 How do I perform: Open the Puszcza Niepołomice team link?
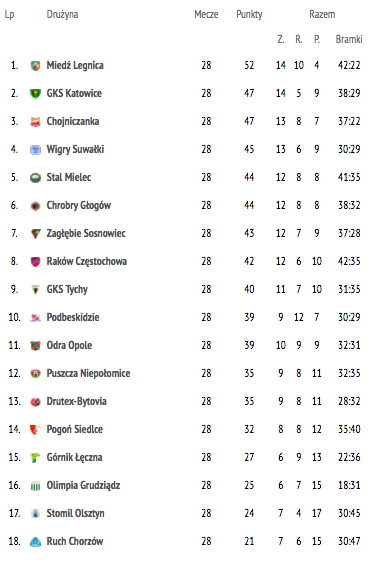(88, 373)
